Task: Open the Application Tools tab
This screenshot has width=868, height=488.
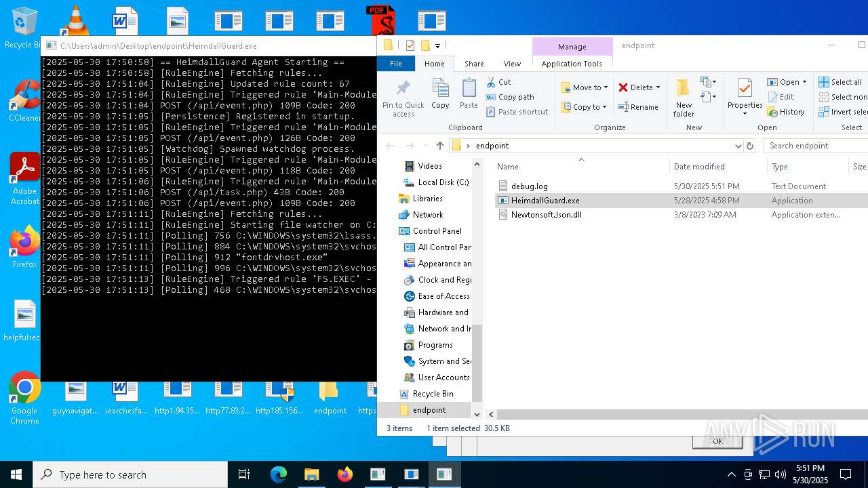Action: click(x=572, y=64)
